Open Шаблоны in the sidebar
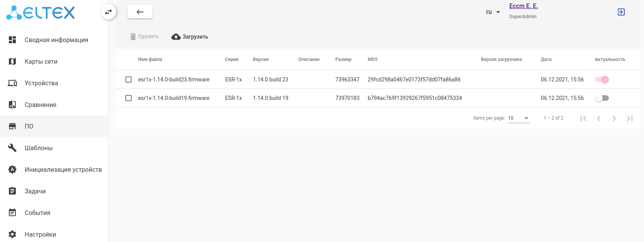This screenshot has height=242, width=644. 39,148
